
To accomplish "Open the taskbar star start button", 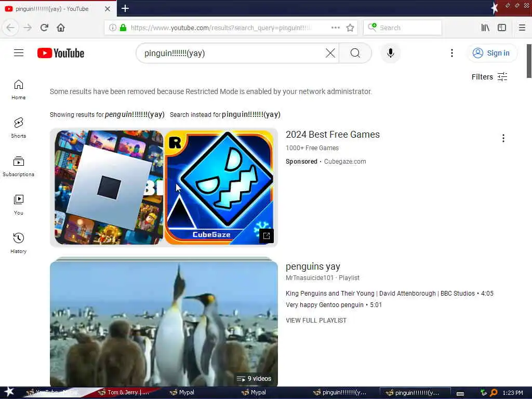I will pos(8,392).
